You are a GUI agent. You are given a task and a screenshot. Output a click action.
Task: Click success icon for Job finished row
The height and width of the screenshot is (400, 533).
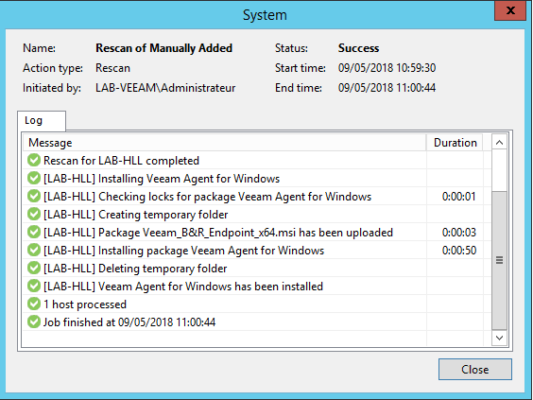click(34, 322)
